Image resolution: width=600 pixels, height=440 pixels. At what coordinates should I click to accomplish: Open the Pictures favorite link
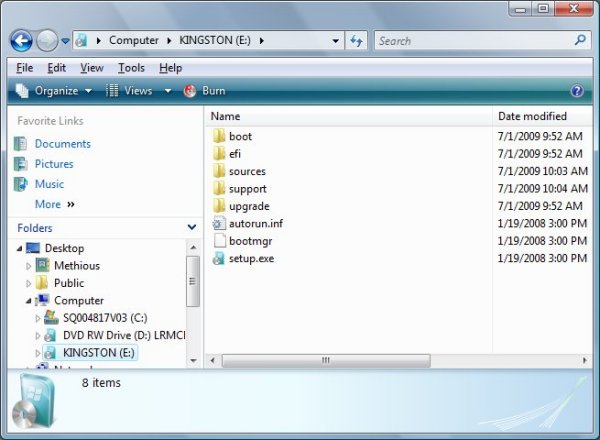pyautogui.click(x=54, y=164)
